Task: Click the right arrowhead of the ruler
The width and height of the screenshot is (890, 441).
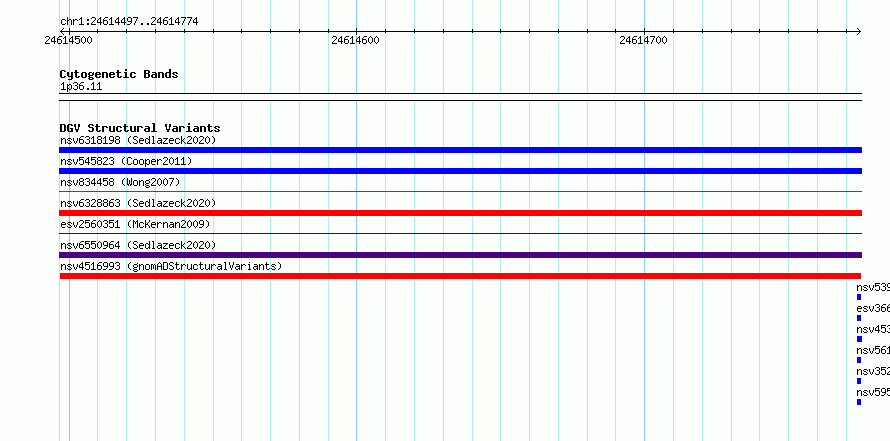Action: coord(858,32)
